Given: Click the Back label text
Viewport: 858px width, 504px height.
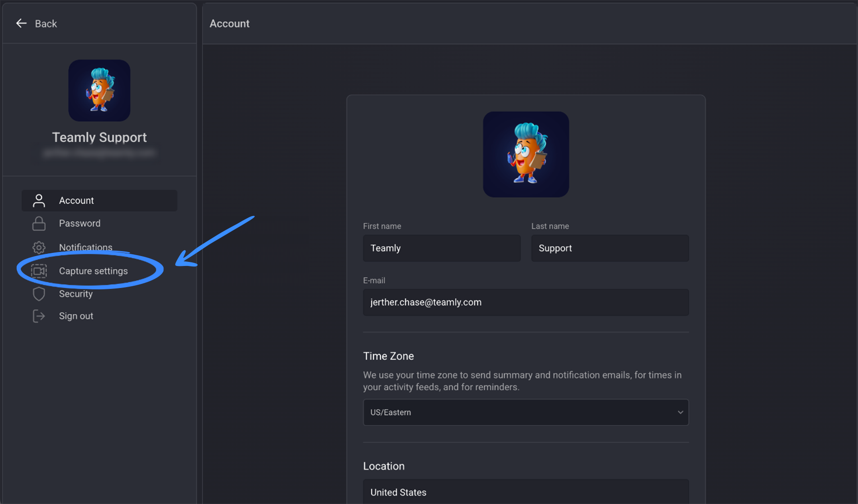Looking at the screenshot, I should tap(46, 24).
